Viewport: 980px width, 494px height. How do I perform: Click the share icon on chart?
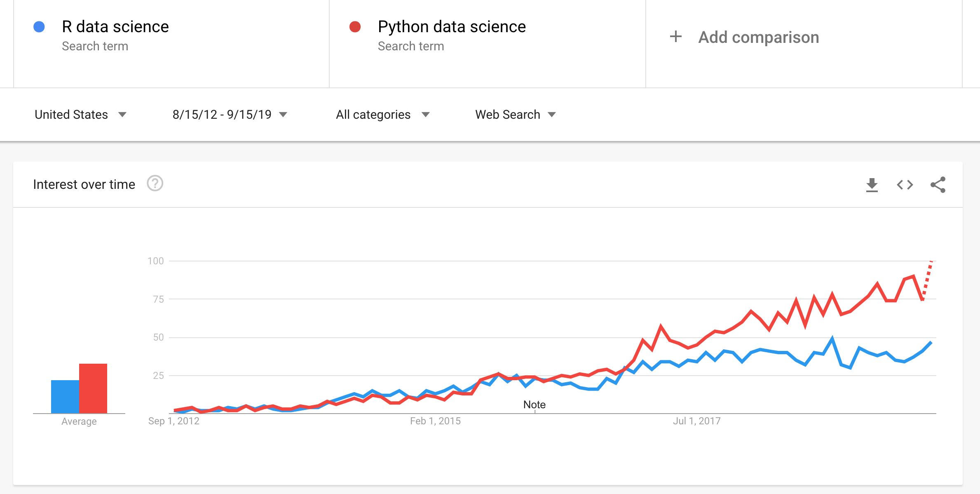click(938, 185)
